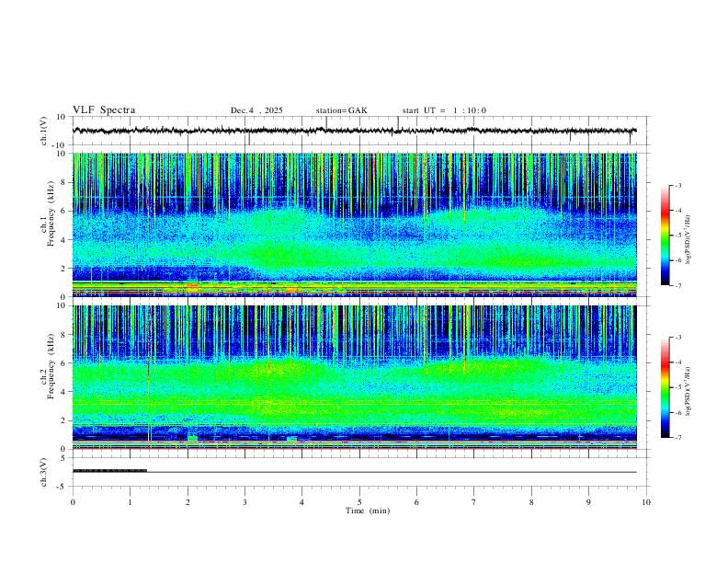Click the "4" tick label on the Time axis
This screenshot has width=728, height=563.
[x=302, y=502]
